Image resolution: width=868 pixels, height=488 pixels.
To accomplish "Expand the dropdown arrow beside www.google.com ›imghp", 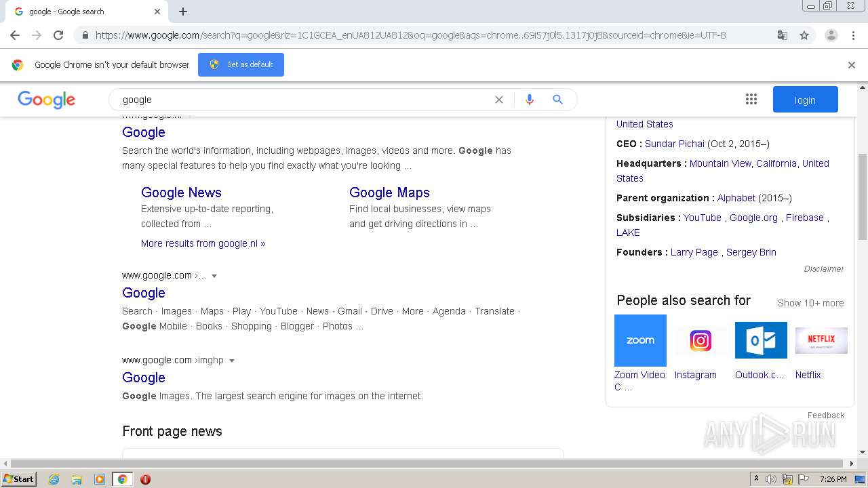I will (x=232, y=361).
